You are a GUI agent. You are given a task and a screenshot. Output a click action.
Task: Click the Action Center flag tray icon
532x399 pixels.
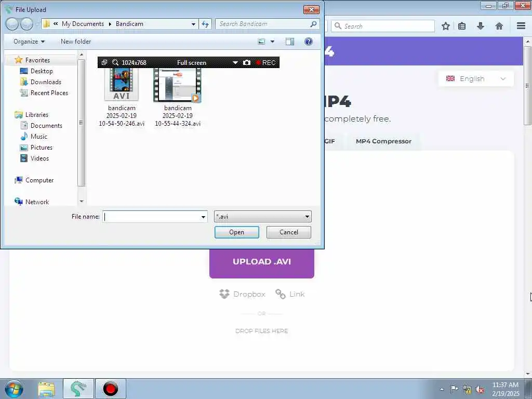coord(454,389)
